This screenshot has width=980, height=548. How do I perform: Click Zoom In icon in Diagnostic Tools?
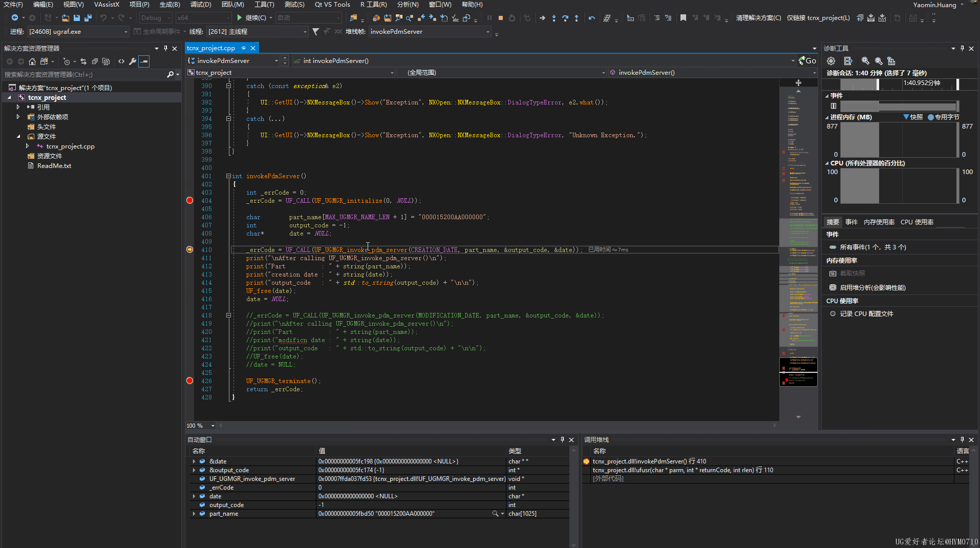865,61
